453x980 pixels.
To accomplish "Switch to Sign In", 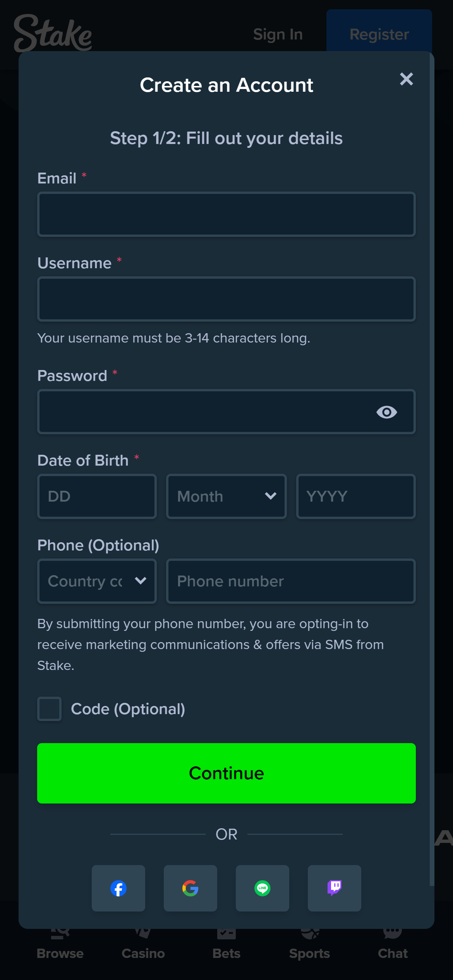I will click(x=278, y=34).
